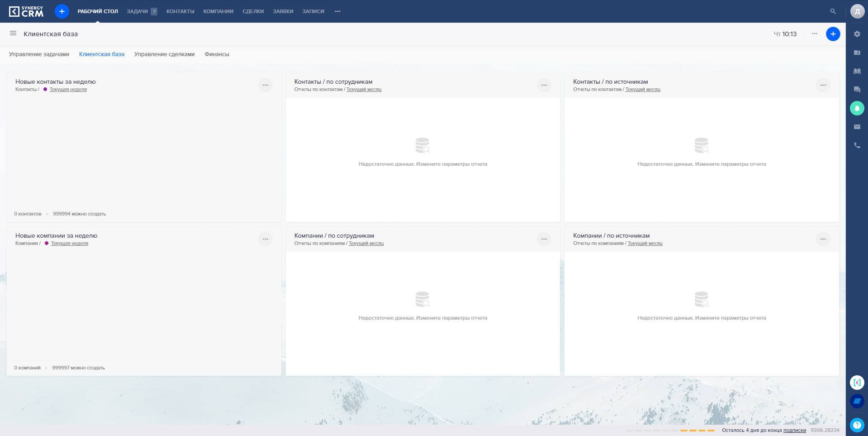This screenshot has height=436, width=868.
Task: Open options for Новые контакты за неделю widget
Action: tap(266, 85)
